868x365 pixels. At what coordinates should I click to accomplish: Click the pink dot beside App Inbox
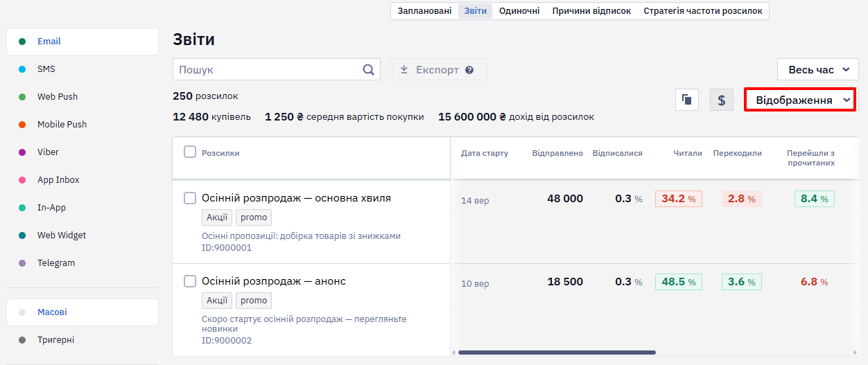tap(22, 180)
